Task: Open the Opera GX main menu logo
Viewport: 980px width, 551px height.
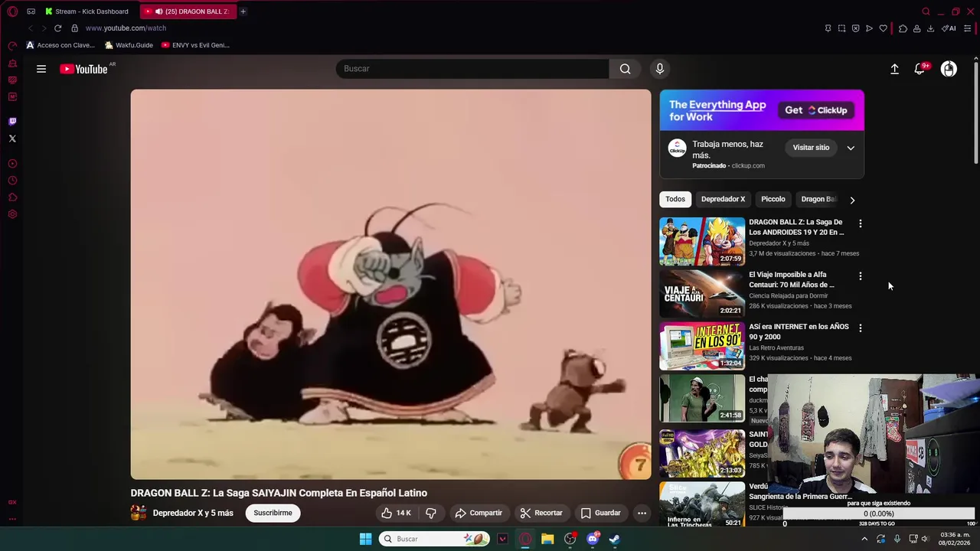Action: 12,11
